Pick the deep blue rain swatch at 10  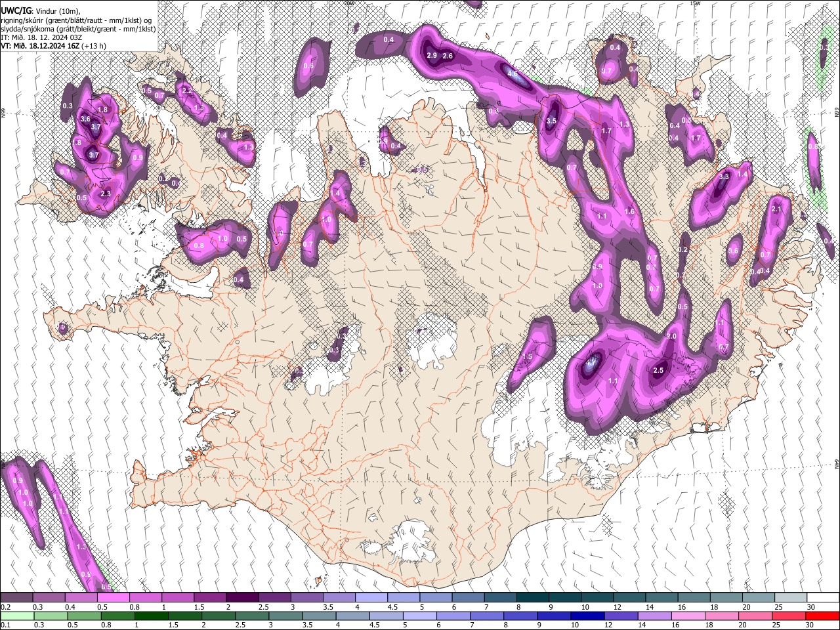pyautogui.click(x=589, y=616)
